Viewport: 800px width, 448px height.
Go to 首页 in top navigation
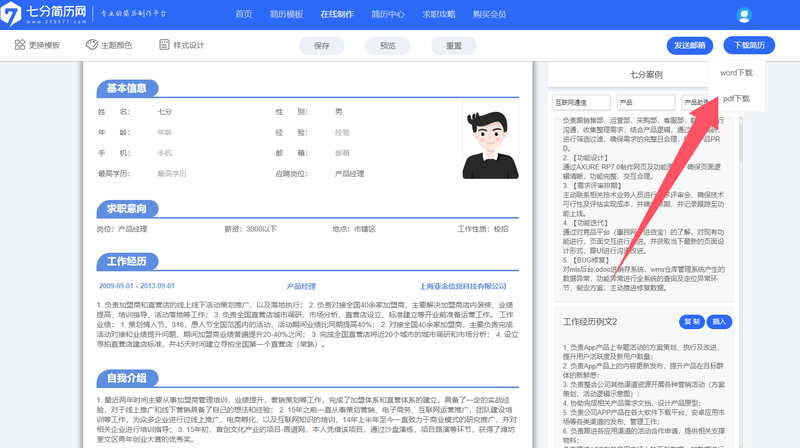coord(244,14)
